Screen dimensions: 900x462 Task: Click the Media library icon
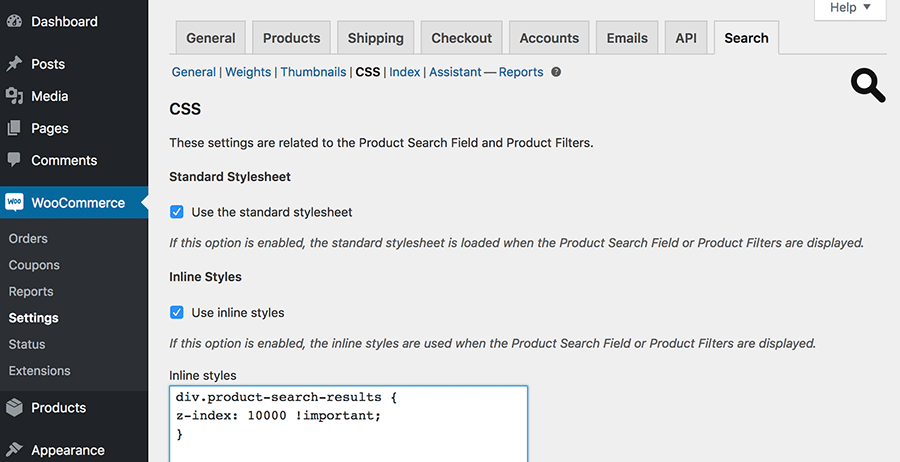[x=14, y=96]
